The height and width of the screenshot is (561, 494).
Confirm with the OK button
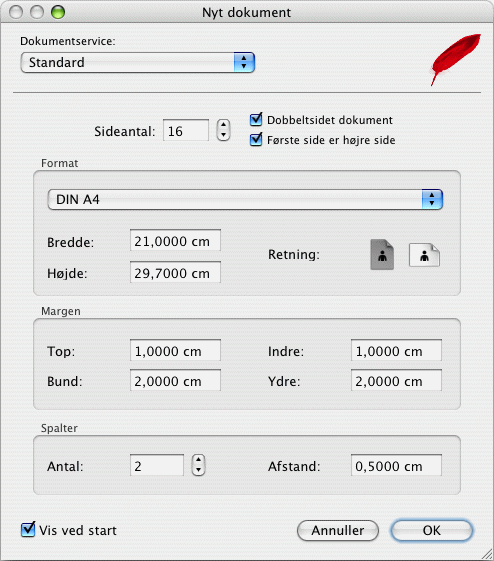432,531
